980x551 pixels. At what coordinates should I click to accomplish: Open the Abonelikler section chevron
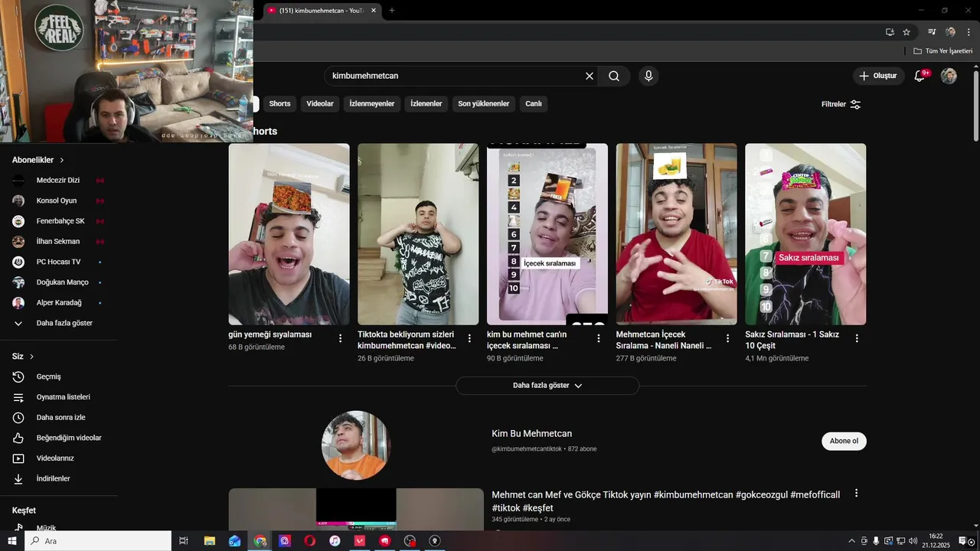62,160
